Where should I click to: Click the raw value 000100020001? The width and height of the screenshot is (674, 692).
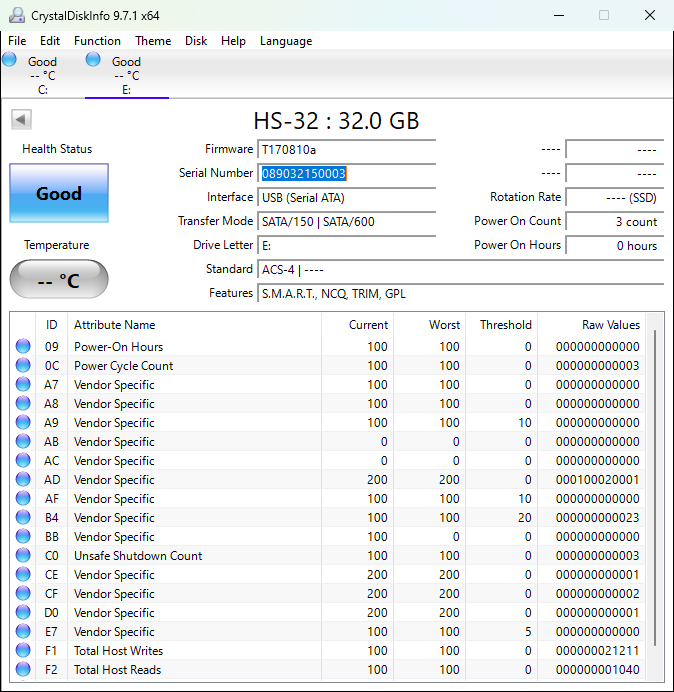(597, 479)
